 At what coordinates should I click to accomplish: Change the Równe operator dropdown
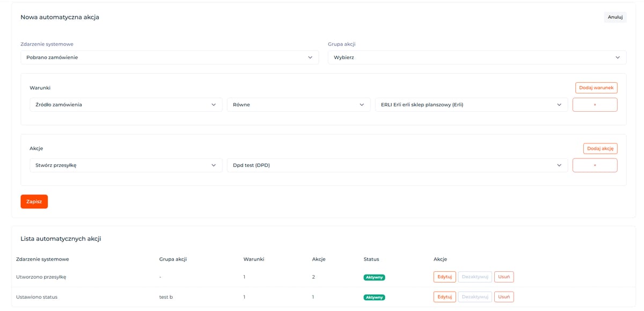click(x=298, y=105)
